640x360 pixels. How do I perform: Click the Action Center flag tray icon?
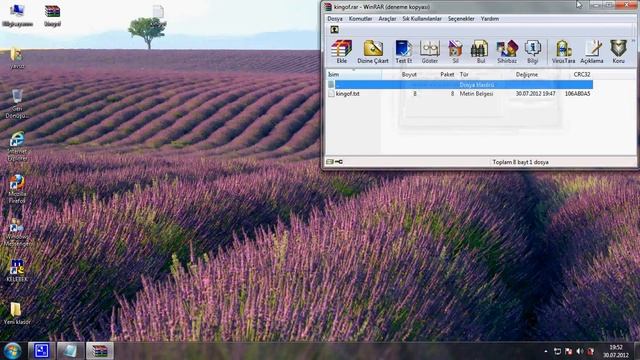click(x=569, y=351)
